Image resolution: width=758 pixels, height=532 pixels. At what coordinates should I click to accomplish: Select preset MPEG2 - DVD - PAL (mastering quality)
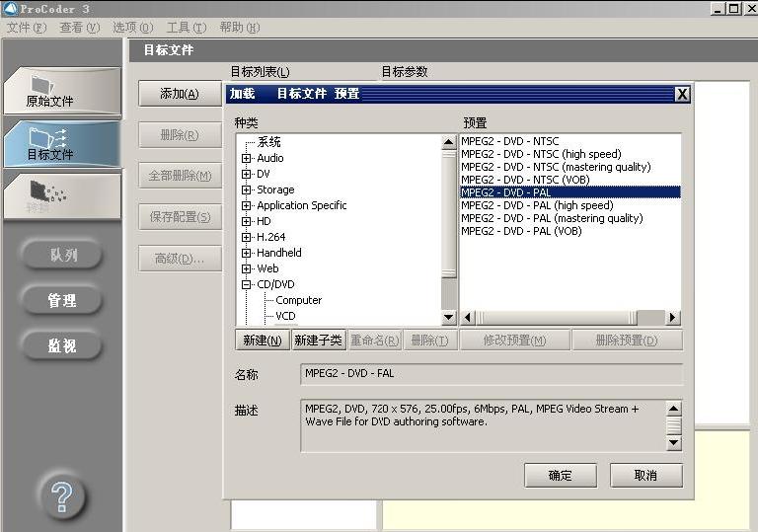tap(552, 218)
